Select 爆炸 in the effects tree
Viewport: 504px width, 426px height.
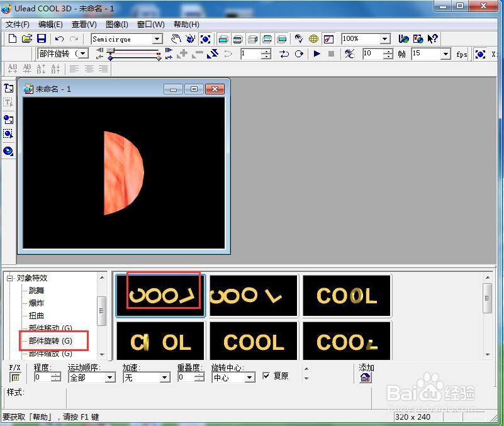click(36, 303)
